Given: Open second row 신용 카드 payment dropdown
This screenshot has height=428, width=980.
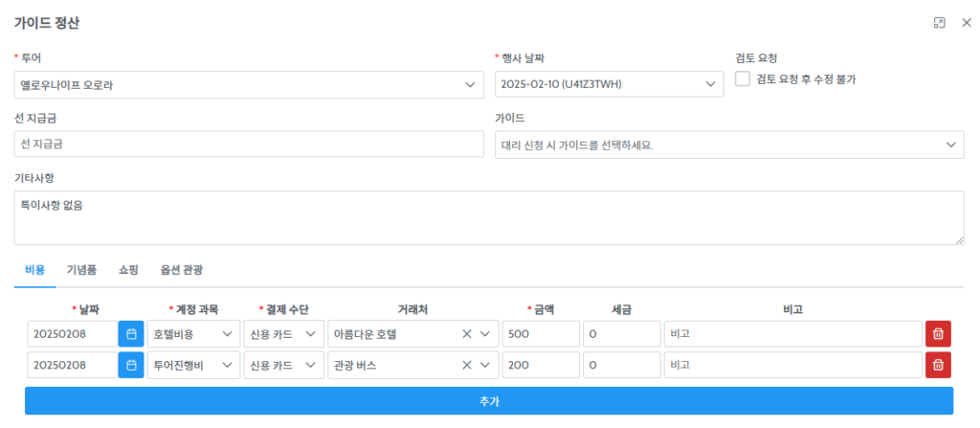Looking at the screenshot, I should point(283,365).
